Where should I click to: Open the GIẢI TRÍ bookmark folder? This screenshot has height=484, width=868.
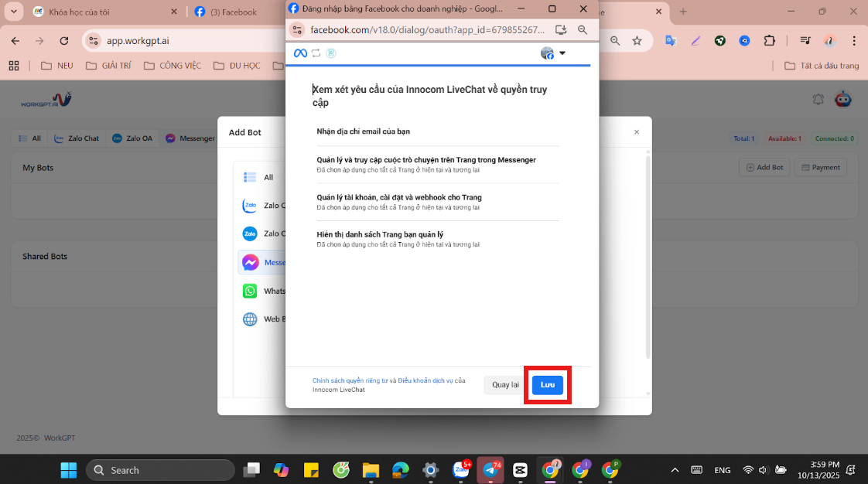pyautogui.click(x=110, y=66)
